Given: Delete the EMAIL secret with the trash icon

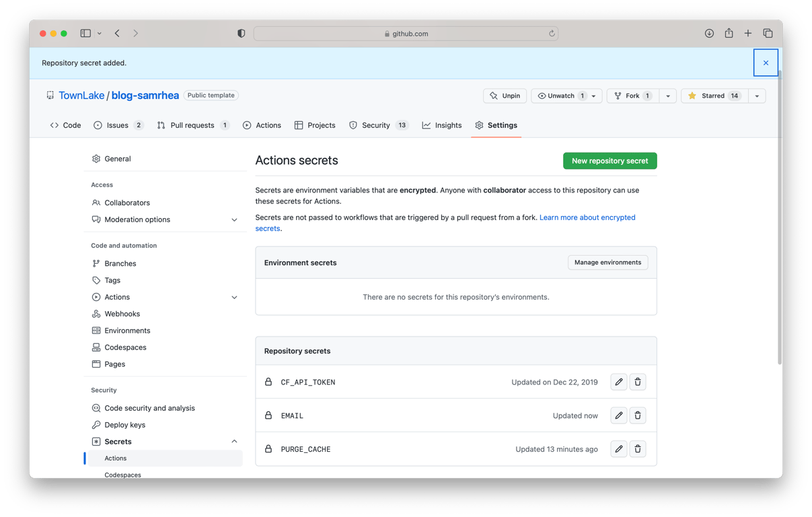Looking at the screenshot, I should (x=637, y=415).
